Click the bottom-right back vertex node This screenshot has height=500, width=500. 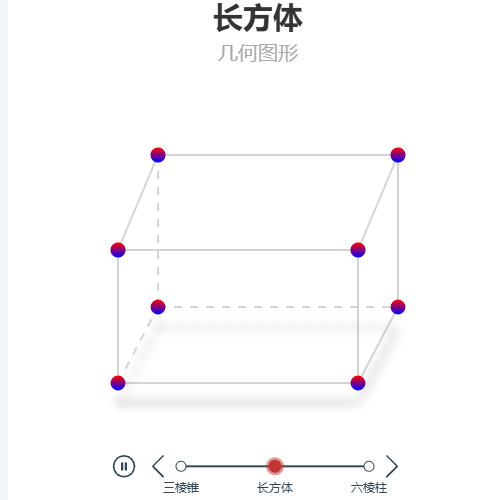[x=398, y=307]
